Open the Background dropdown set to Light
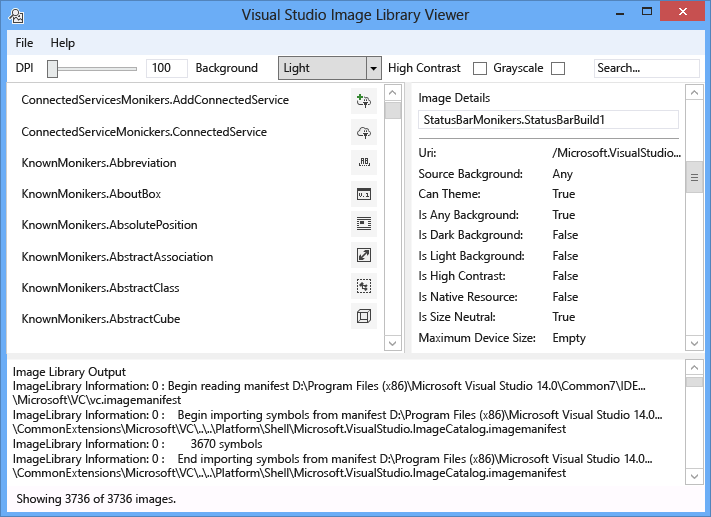 pos(330,68)
